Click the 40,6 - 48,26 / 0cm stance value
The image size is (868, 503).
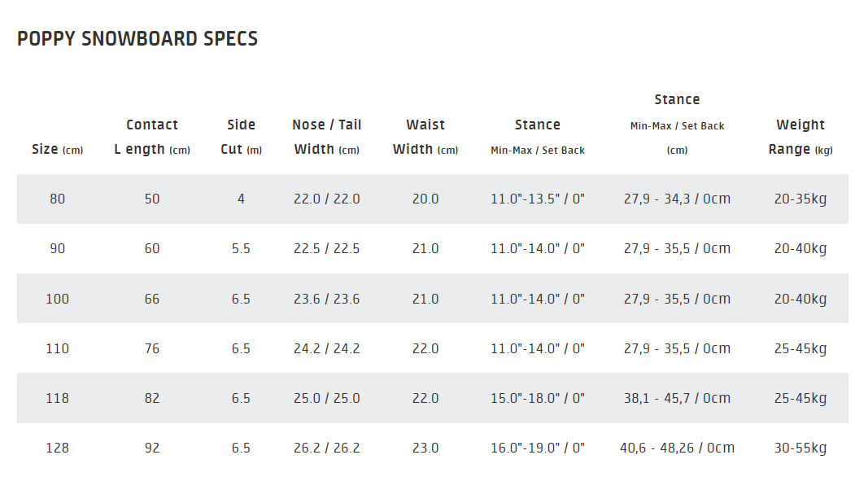677,448
